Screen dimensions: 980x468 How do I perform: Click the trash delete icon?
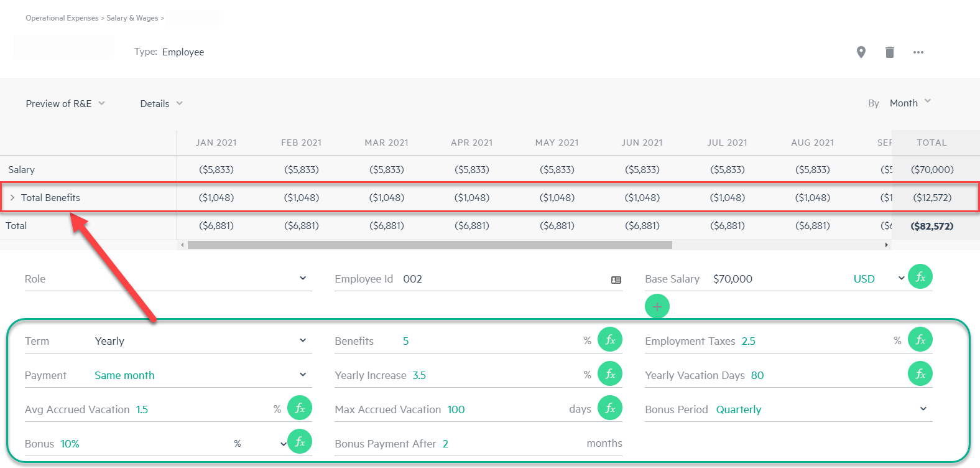coord(889,52)
